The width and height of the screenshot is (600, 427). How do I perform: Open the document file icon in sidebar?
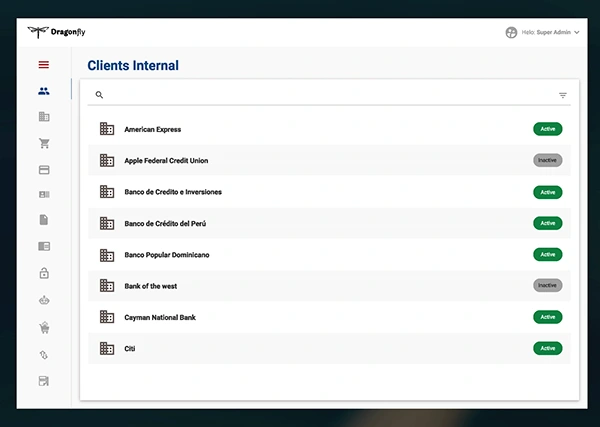coord(44,220)
